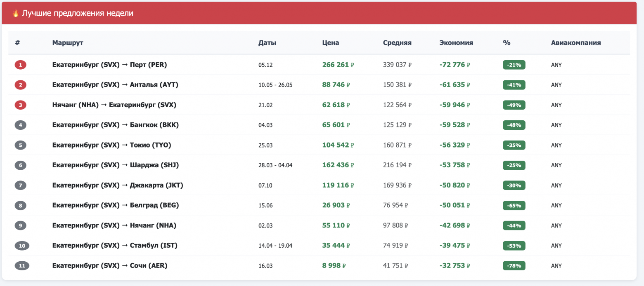Click the gray rank badge number 8
Viewport: 644px width, 286px height.
(x=21, y=205)
